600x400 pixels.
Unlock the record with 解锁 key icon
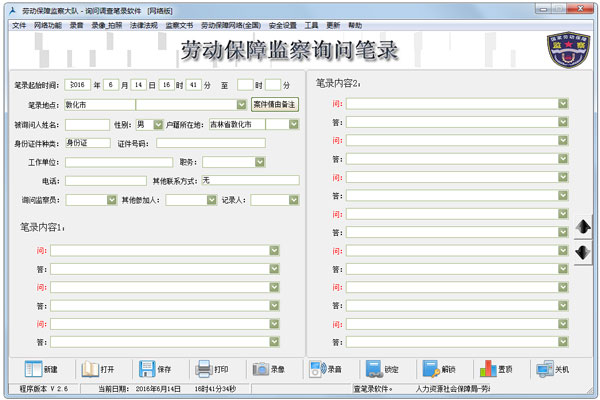tap(431, 369)
